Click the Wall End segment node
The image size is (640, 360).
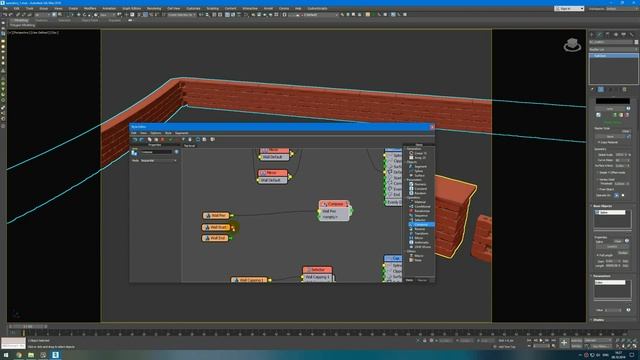216,238
